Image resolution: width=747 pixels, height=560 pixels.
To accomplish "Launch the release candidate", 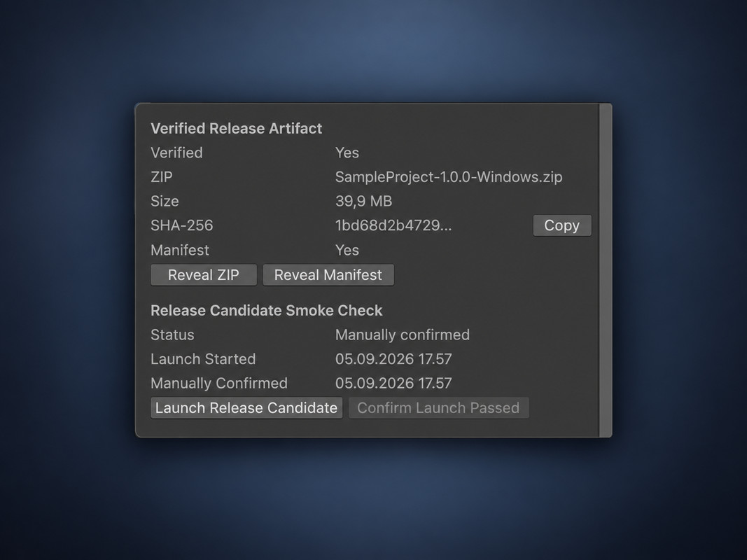I will [246, 407].
